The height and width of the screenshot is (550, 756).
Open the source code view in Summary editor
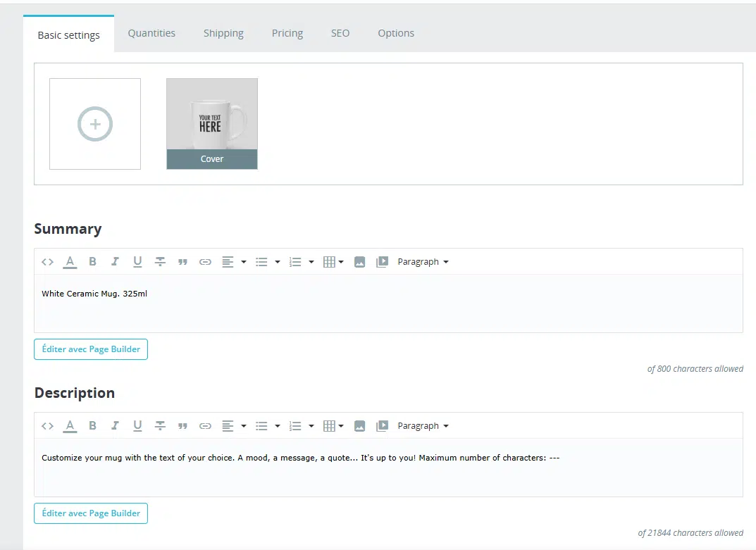click(47, 261)
